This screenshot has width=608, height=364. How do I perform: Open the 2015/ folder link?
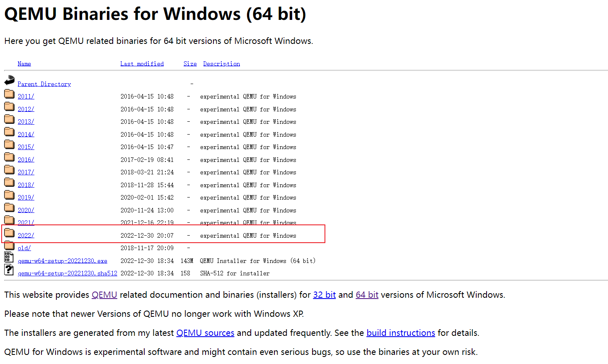[26, 147]
